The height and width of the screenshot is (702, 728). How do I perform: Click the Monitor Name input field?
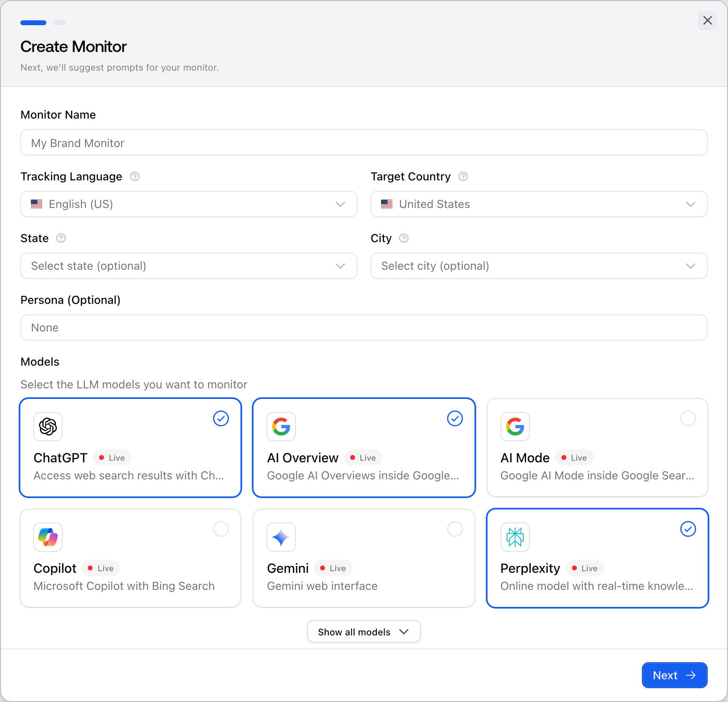point(364,142)
